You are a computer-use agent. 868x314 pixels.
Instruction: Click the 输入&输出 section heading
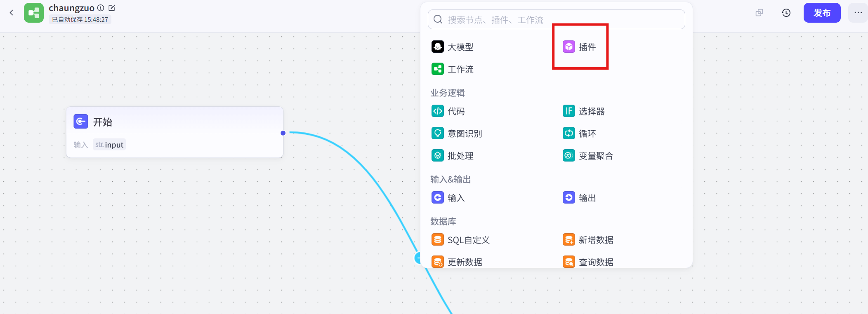pyautogui.click(x=451, y=179)
